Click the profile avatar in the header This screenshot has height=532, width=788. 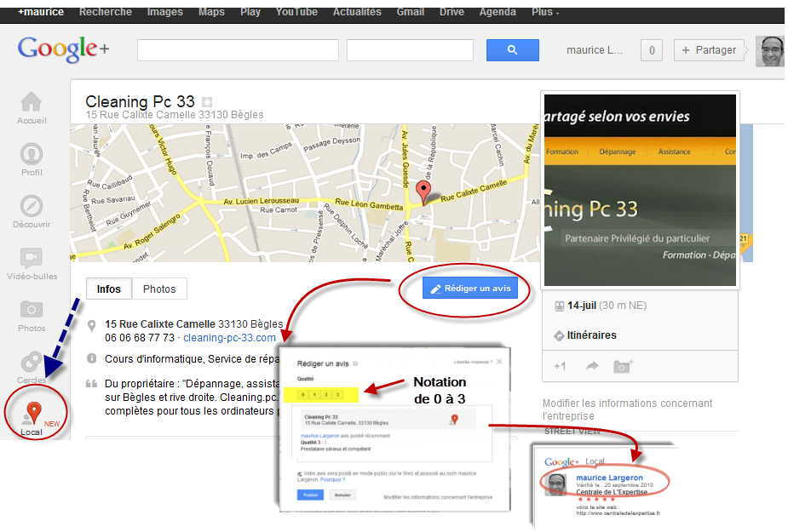click(769, 51)
